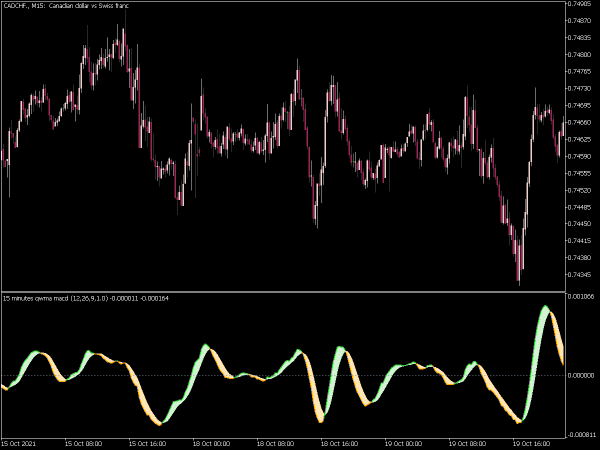Click the 0.74905 price level on axis

[x=582, y=4]
